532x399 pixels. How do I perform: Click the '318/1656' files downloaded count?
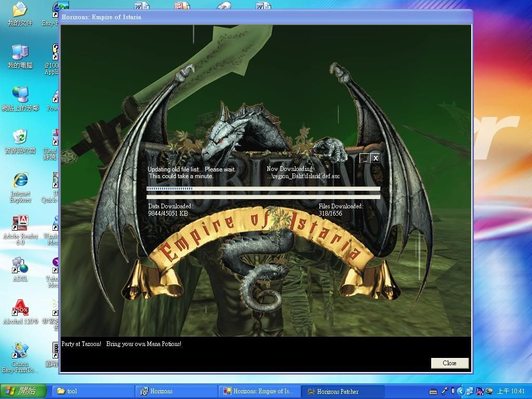330,214
